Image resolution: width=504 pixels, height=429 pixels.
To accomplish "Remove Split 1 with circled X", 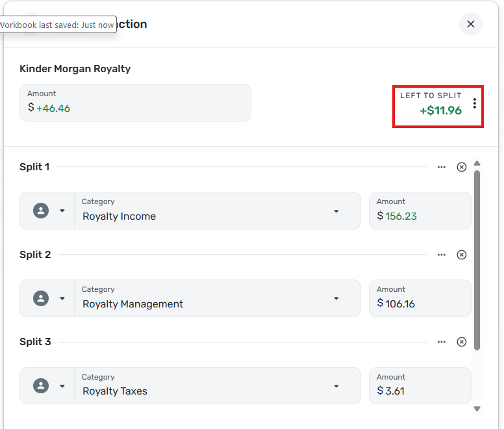I will pyautogui.click(x=462, y=167).
